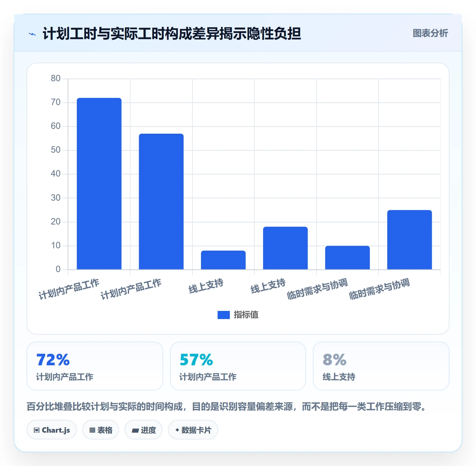
Task: Click the y-axis label 70
Action: coord(55,102)
